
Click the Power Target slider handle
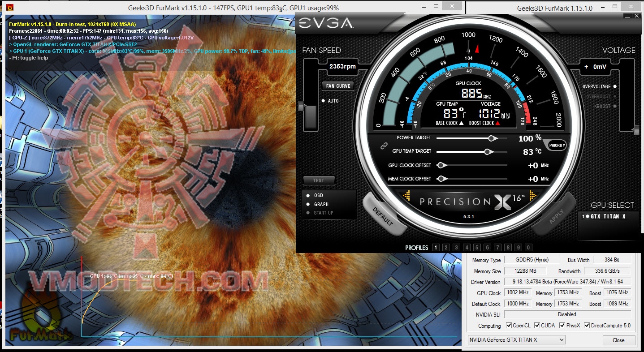493,138
